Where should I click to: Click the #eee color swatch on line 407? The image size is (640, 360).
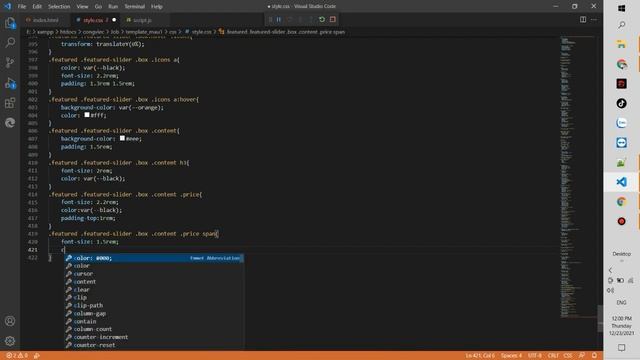tap(122, 139)
